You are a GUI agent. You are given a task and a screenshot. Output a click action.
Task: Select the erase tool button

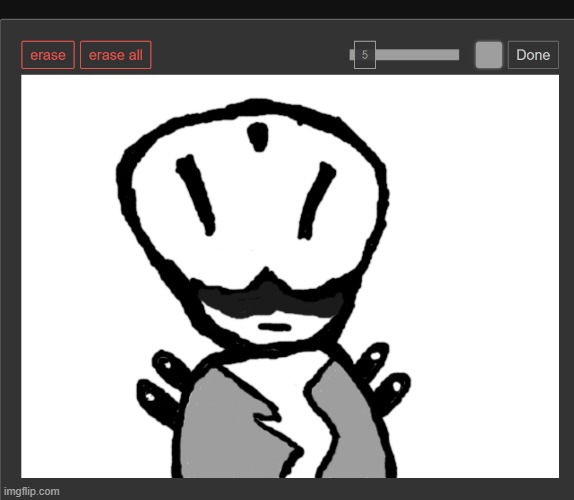click(x=48, y=55)
